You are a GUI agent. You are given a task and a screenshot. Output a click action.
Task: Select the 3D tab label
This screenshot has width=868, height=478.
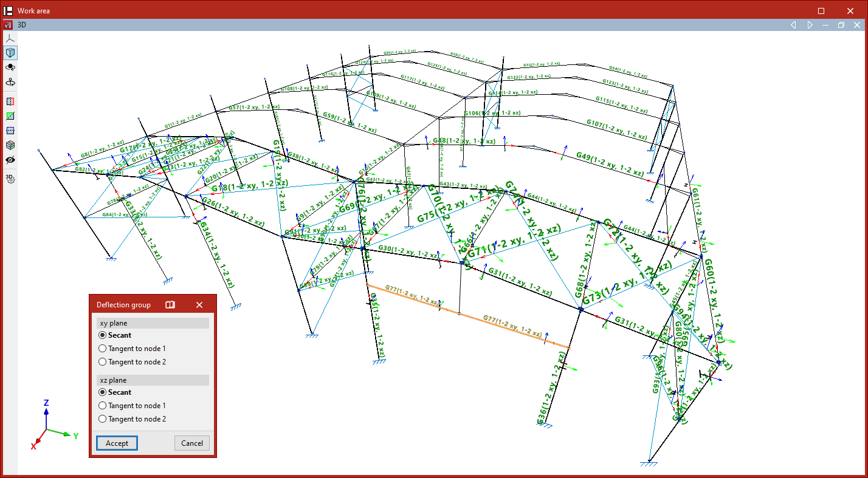point(22,25)
